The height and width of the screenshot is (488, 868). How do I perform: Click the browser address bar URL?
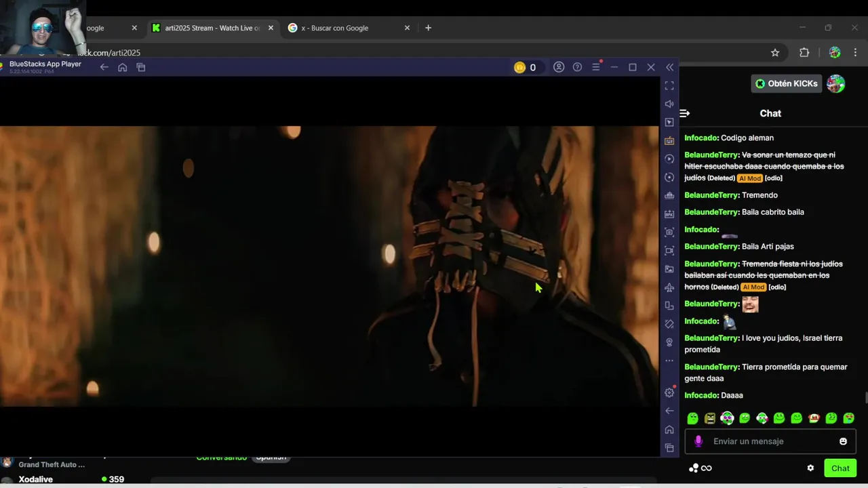(108, 53)
